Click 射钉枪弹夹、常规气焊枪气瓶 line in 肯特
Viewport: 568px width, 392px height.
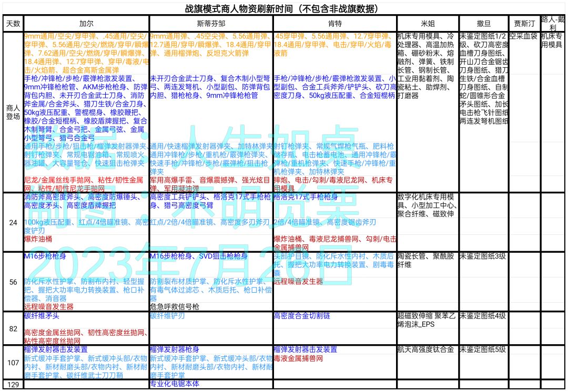[334, 146]
